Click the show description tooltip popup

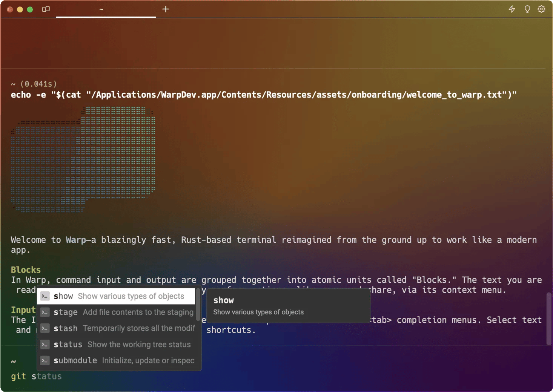point(288,306)
